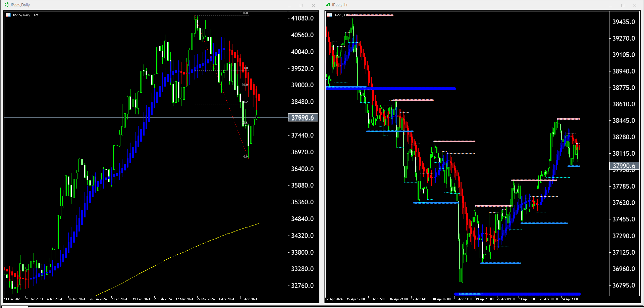Click the 'JP225, Daily: JPY' chart label
This screenshot has width=644, height=308.
point(25,15)
